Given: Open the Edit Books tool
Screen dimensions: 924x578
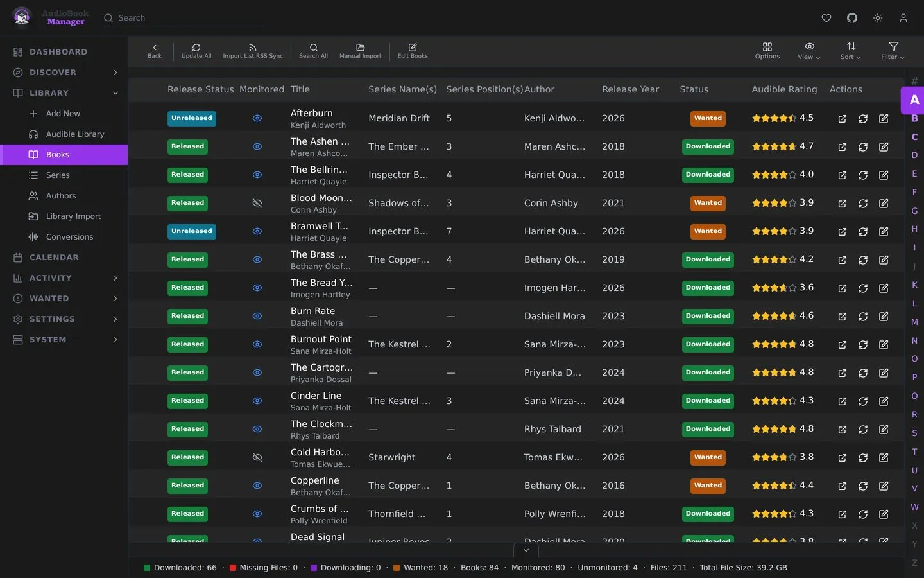Looking at the screenshot, I should (x=413, y=51).
